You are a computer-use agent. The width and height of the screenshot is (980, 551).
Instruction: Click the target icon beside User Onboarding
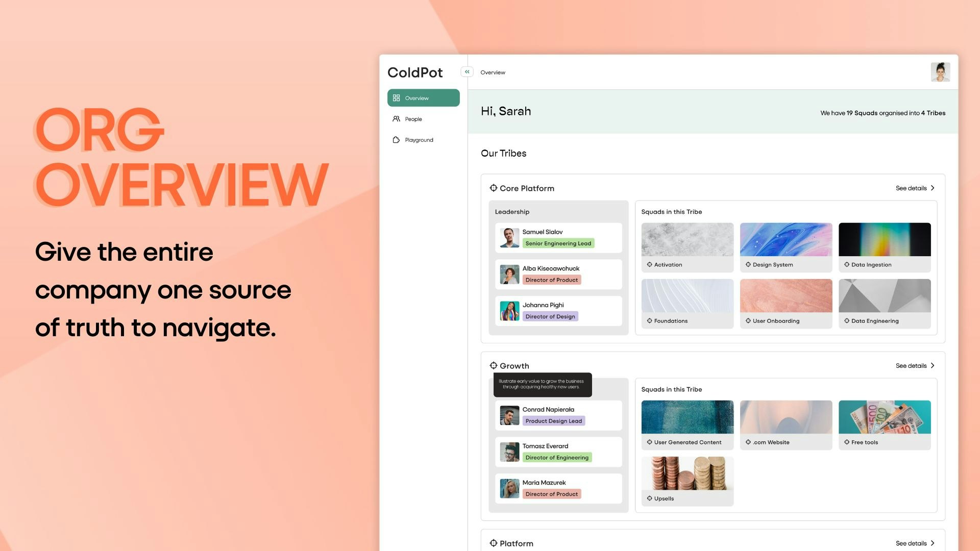point(748,320)
